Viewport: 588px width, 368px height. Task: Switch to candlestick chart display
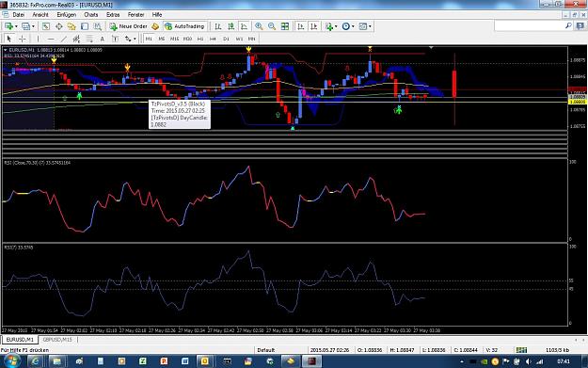pos(231,26)
